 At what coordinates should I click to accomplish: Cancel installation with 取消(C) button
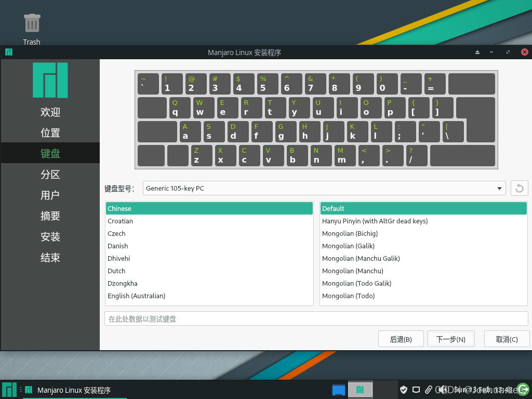(507, 339)
